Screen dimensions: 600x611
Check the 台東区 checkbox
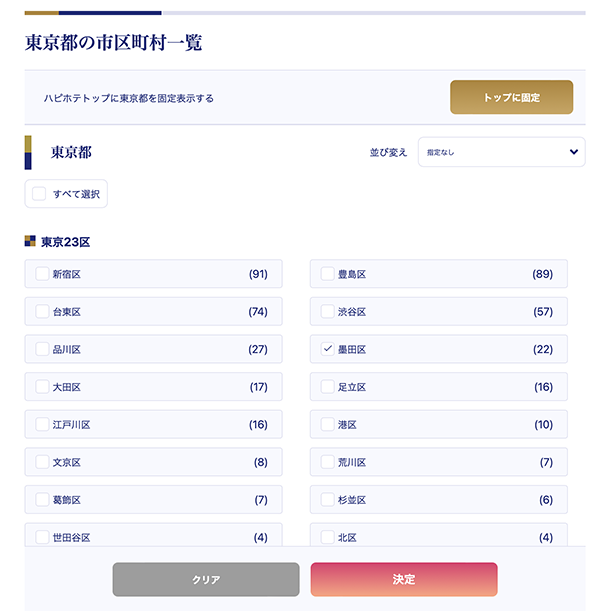click(x=42, y=312)
